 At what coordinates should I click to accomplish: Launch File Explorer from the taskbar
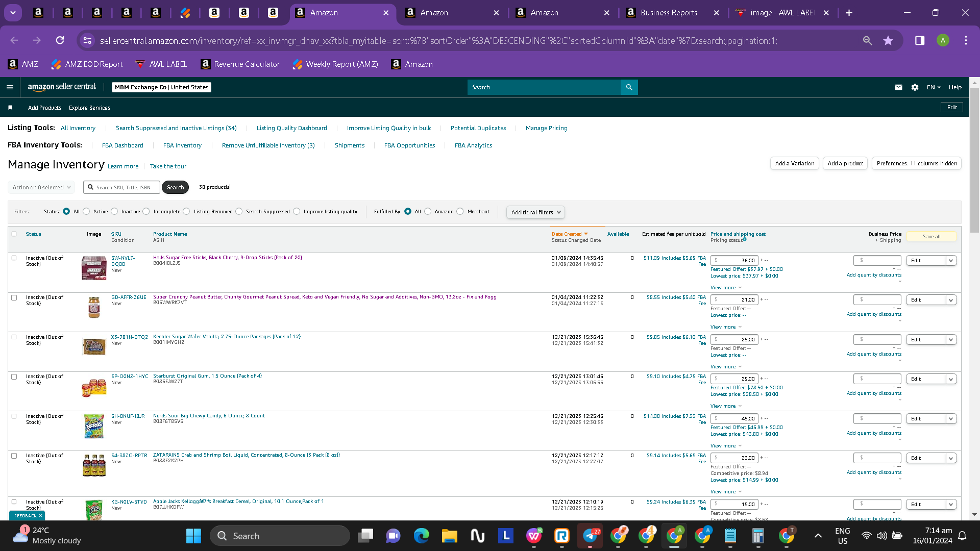pos(449,536)
